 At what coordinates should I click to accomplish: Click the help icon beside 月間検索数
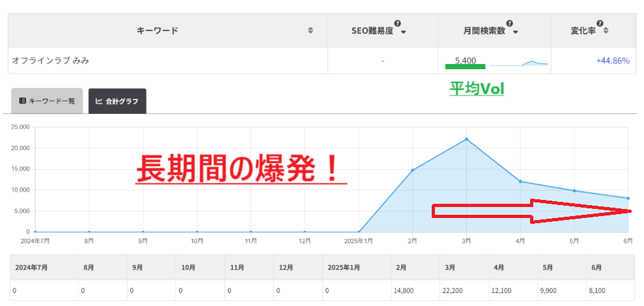point(509,23)
